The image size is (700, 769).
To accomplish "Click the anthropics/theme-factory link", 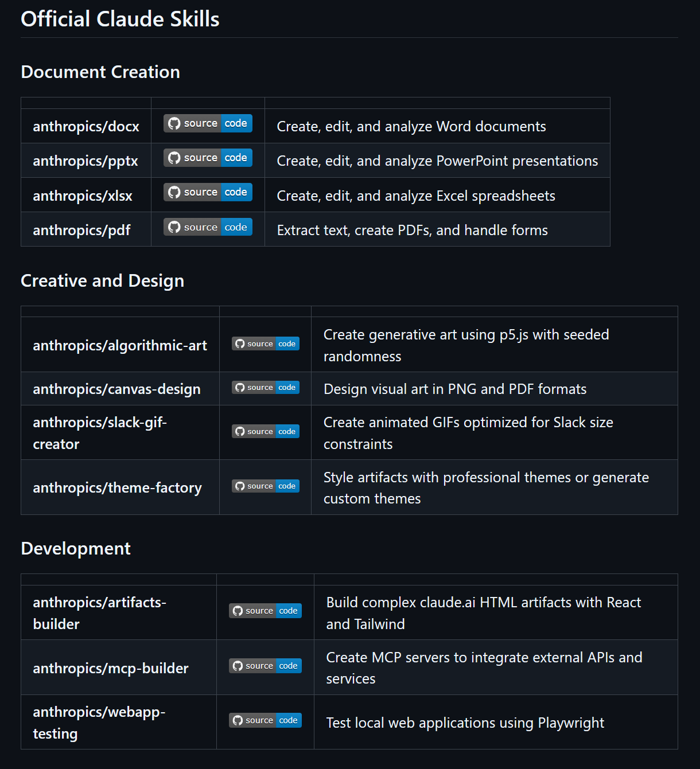I will [x=117, y=488].
